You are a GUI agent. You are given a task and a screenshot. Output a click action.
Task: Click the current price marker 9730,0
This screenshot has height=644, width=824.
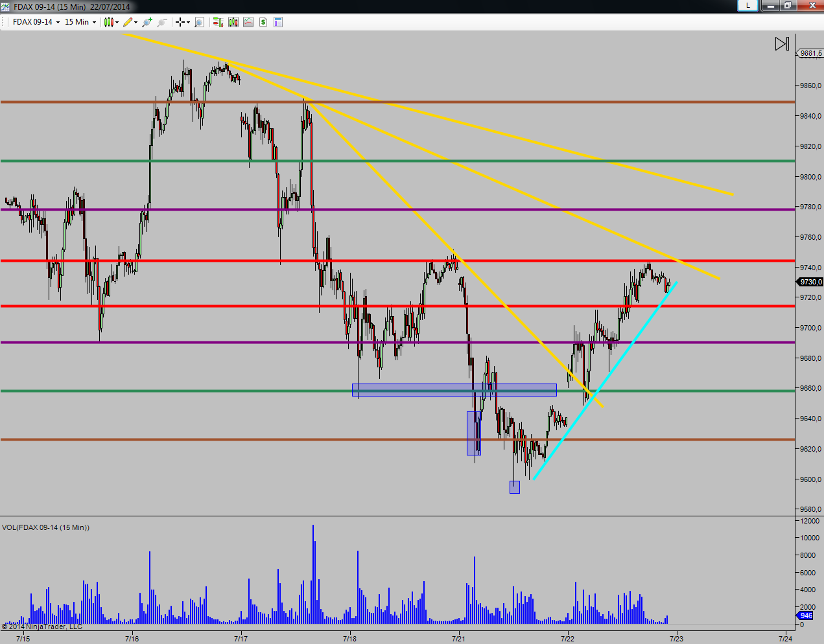(810, 282)
